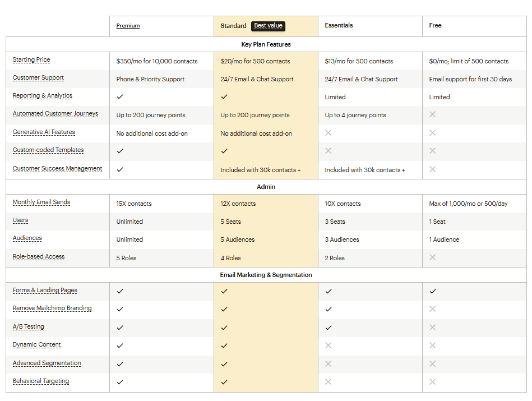
Task: Click Essentials X icon for Behavioral Targeting
Action: click(329, 382)
